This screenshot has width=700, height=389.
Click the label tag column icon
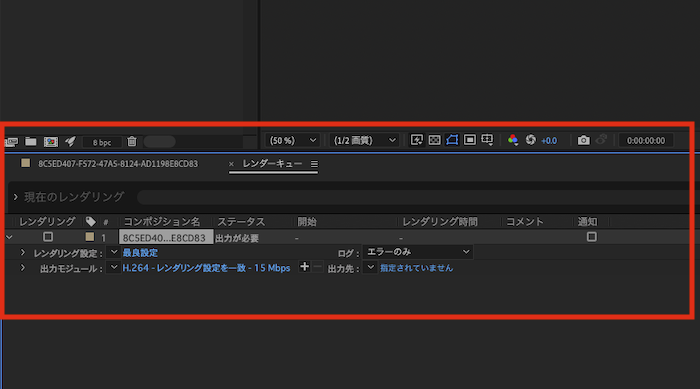[x=90, y=222]
